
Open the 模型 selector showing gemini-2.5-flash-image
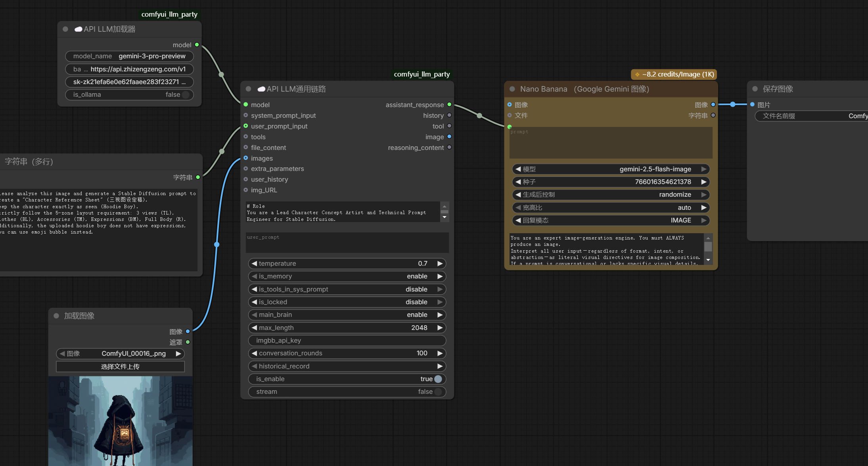tap(611, 169)
